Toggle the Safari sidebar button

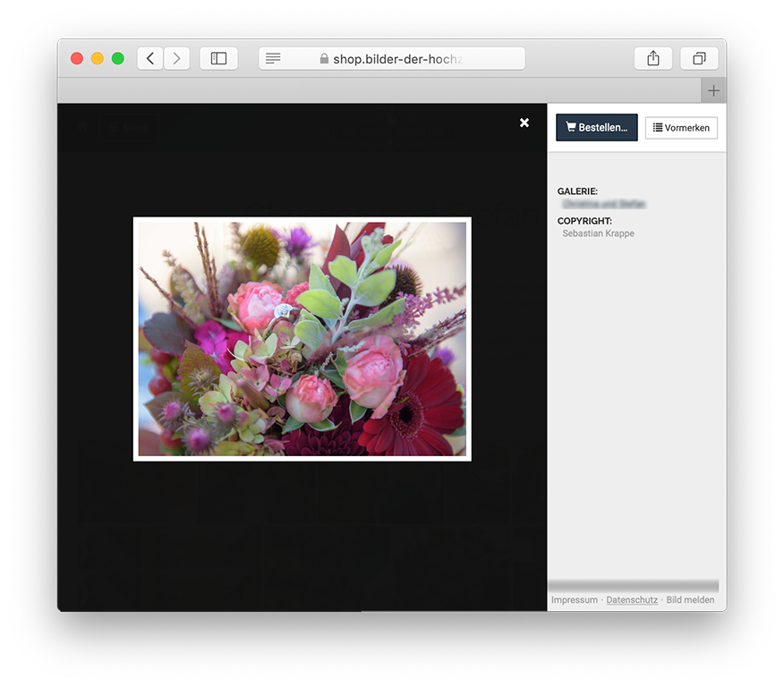[218, 59]
